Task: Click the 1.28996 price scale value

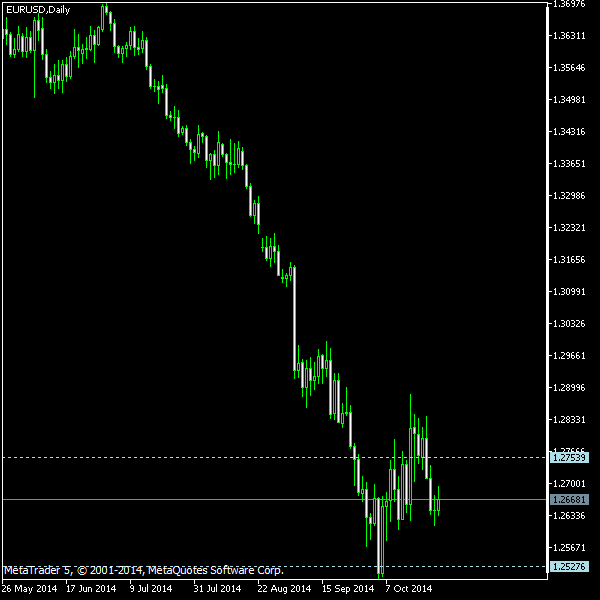Action: tap(569, 388)
